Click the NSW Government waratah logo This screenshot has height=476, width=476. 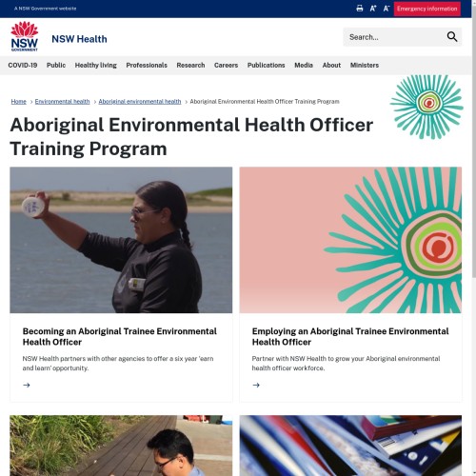[25, 36]
